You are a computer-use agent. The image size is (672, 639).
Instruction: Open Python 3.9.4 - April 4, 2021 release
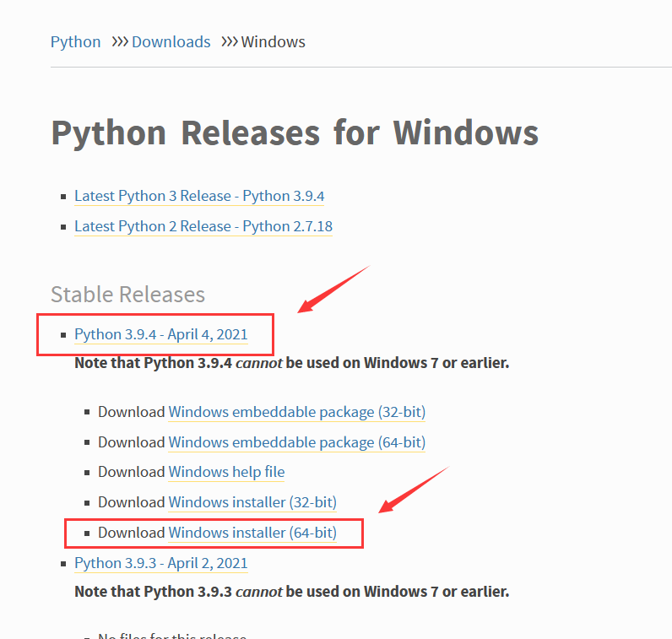click(161, 334)
